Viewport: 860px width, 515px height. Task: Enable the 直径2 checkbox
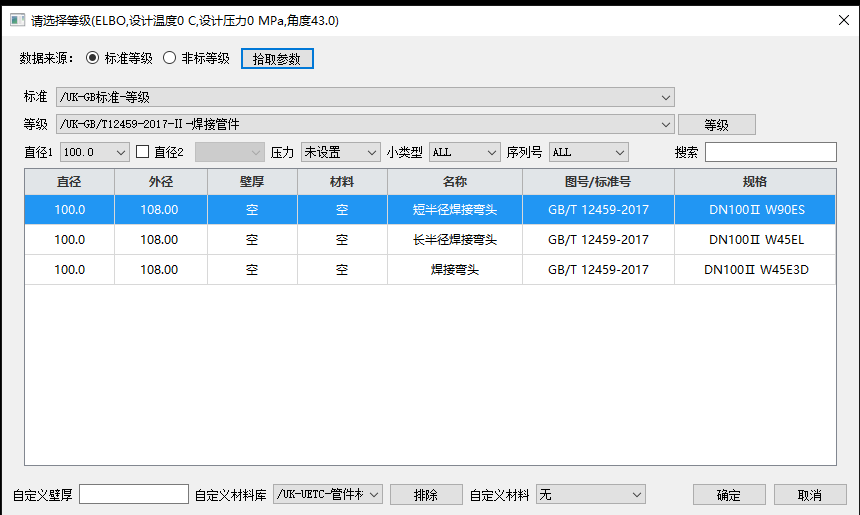coord(142,152)
